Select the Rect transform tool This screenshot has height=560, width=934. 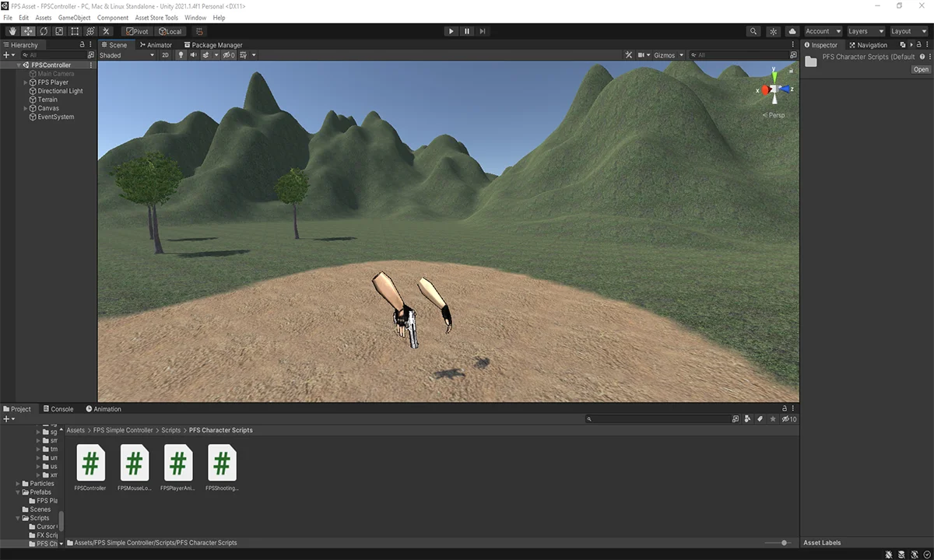coord(75,31)
